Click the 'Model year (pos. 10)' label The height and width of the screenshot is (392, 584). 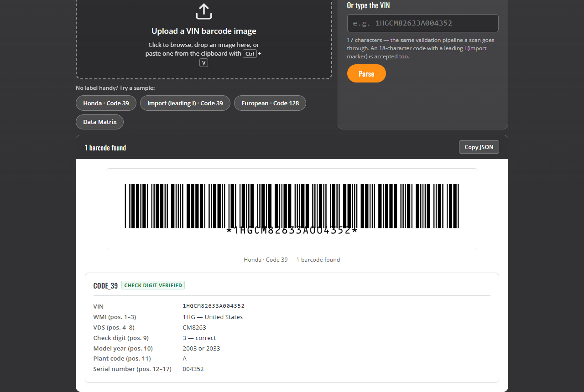click(x=123, y=348)
